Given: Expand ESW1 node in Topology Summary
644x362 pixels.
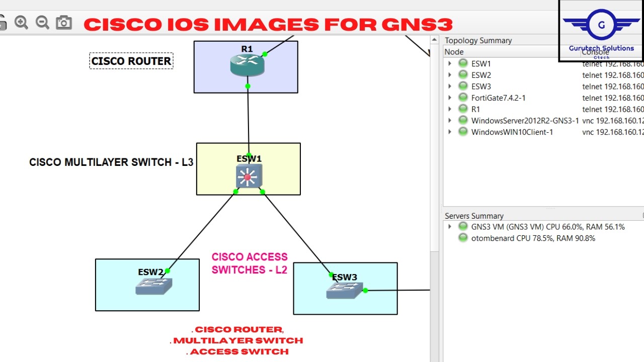Looking at the screenshot, I should pyautogui.click(x=450, y=63).
